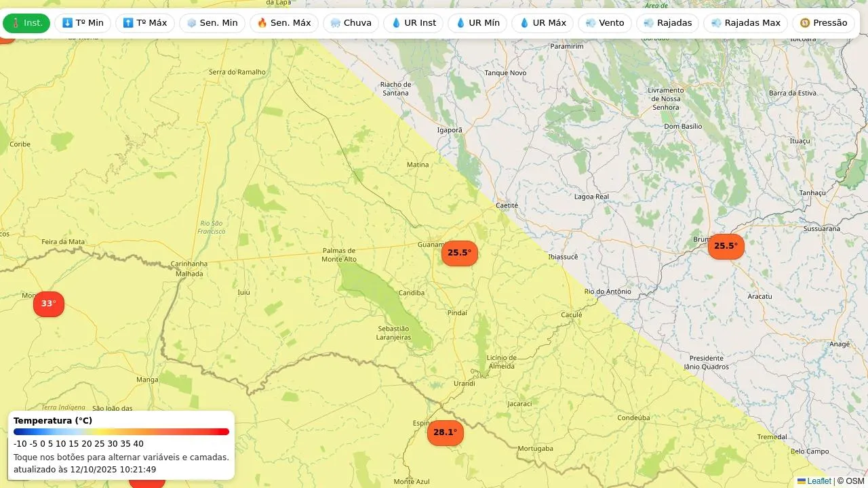Viewport: 868px width, 488px height.
Task: Show the Rajadas gusts layer
Action: pos(667,23)
